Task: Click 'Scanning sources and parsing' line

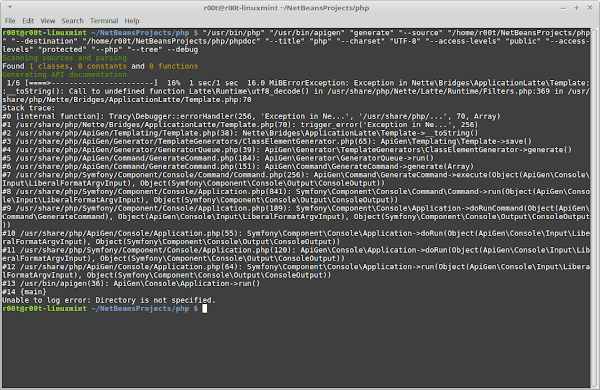Action: pyautogui.click(x=64, y=58)
